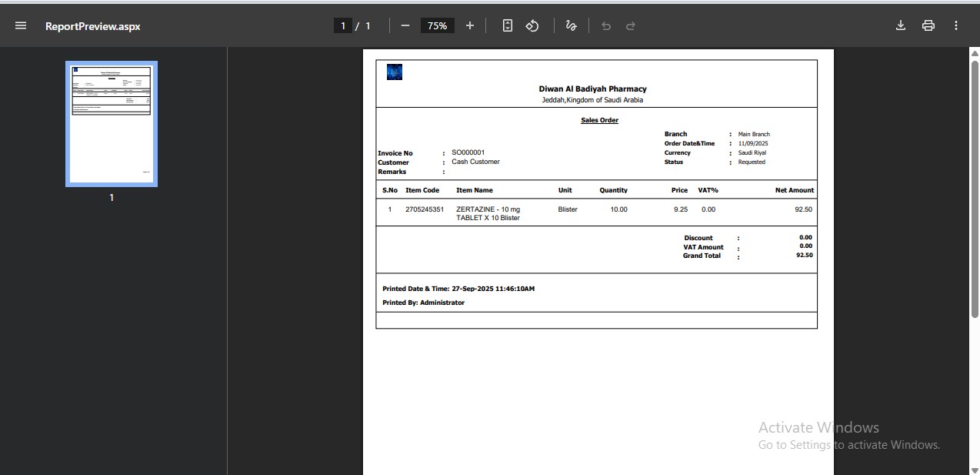
Task: Click the 75% zoom level field
Action: coord(437,26)
